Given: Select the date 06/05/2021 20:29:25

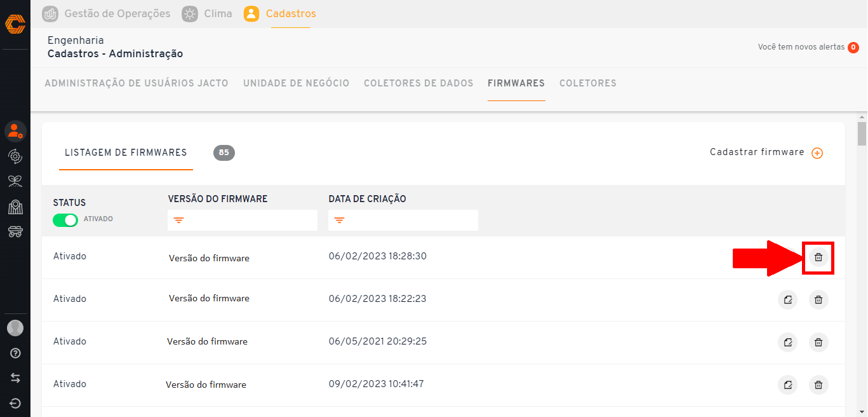Looking at the screenshot, I should click(x=378, y=341).
